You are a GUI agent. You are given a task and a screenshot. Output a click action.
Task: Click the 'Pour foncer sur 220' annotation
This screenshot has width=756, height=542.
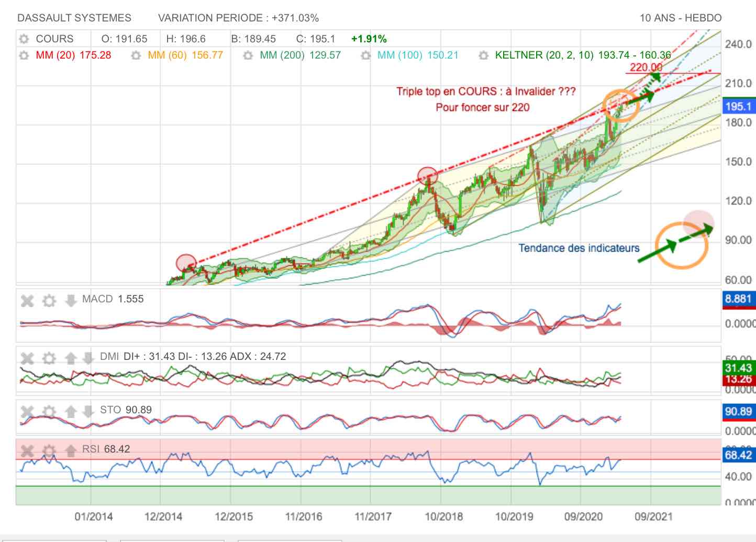click(x=483, y=108)
